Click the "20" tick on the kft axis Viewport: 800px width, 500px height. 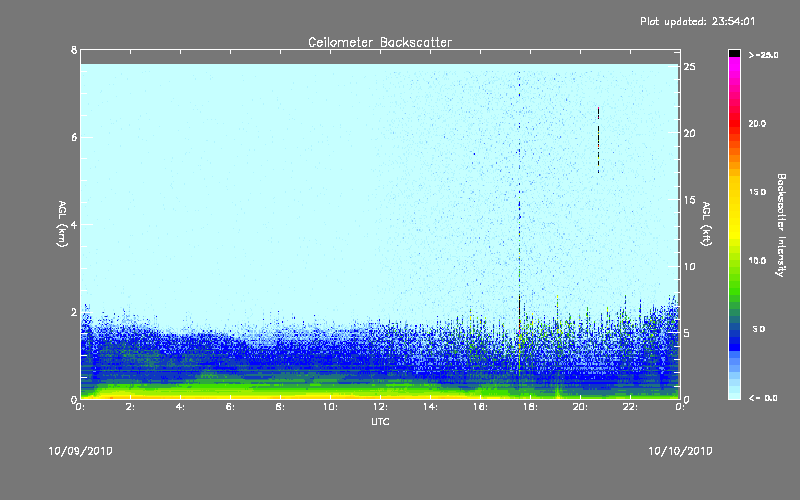[690, 133]
